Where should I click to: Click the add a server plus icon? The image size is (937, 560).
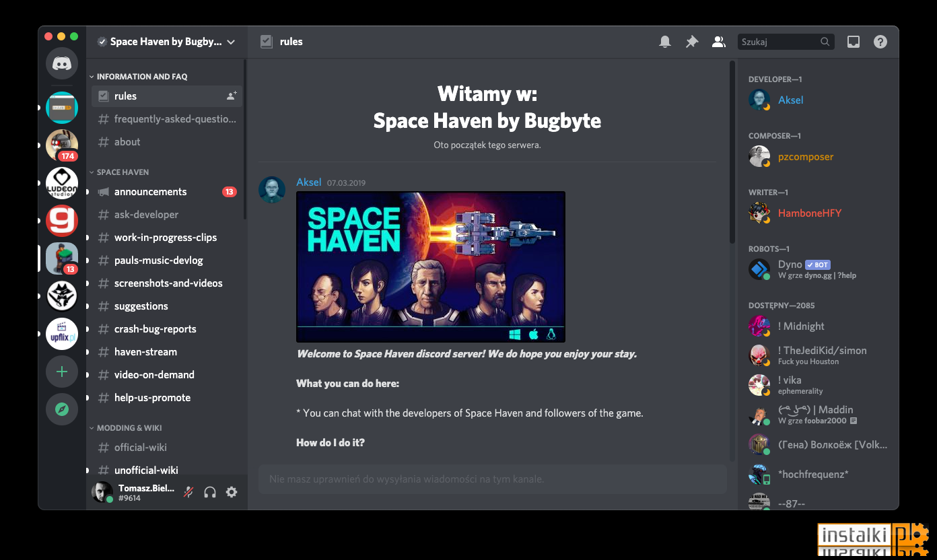tap(62, 372)
